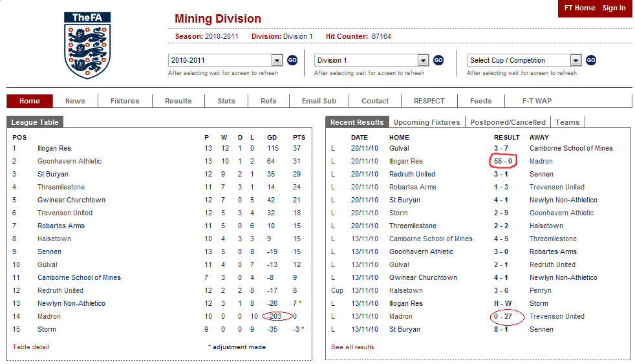Open the Select Cup / Competition dropdown
Screen dimensions: 635x364
[x=576, y=60]
